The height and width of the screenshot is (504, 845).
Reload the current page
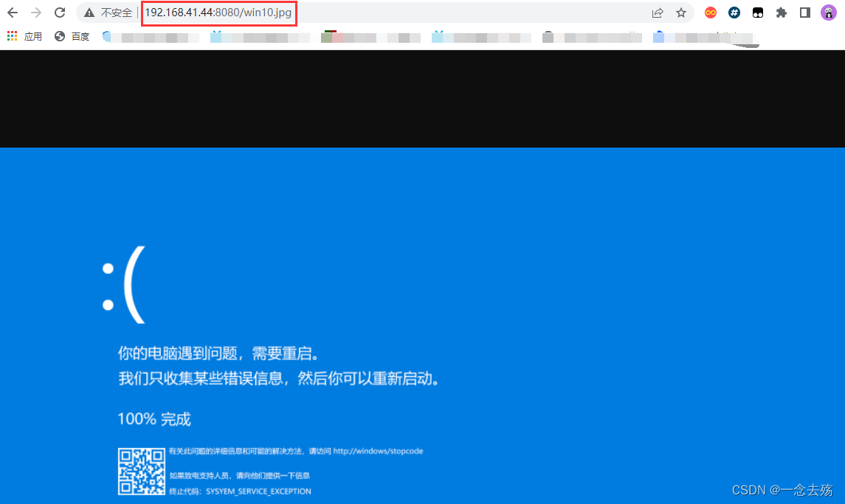tap(59, 13)
